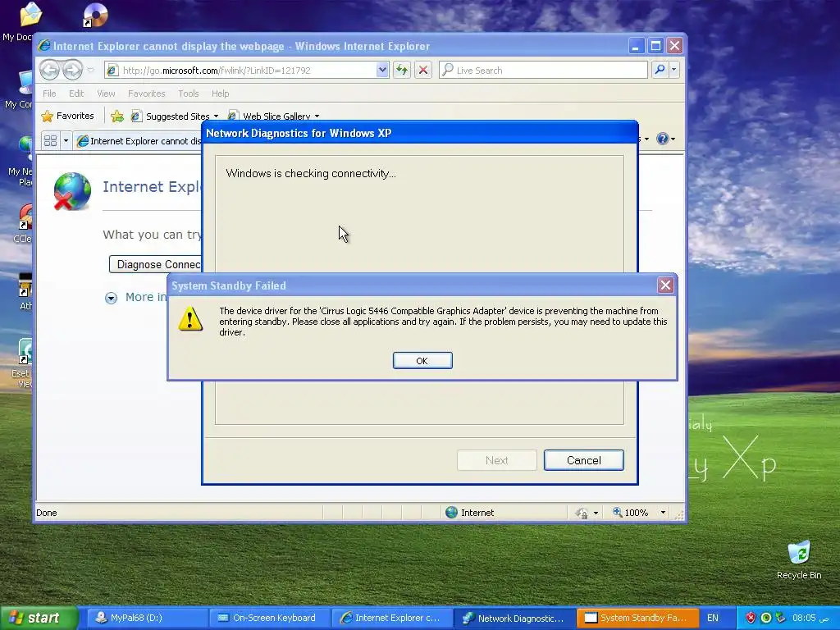Close the Internet Explorer window
Screen dimensions: 840x630
click(674, 46)
